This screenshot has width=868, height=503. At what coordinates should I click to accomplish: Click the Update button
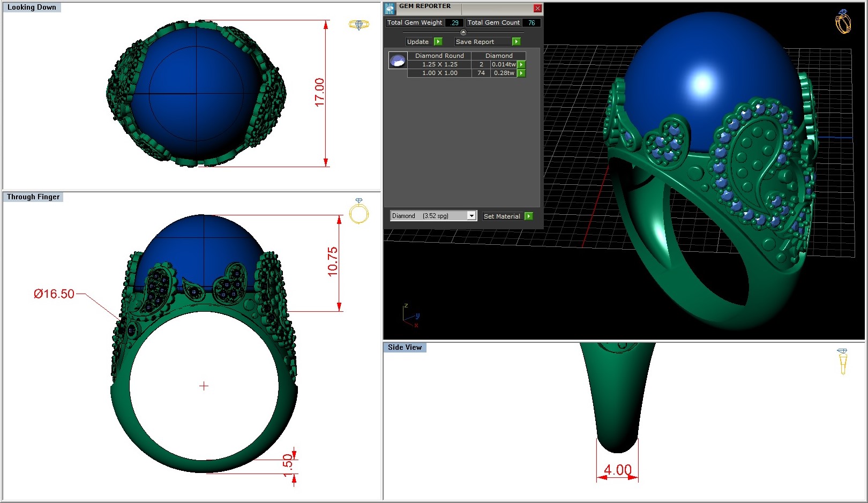point(418,42)
